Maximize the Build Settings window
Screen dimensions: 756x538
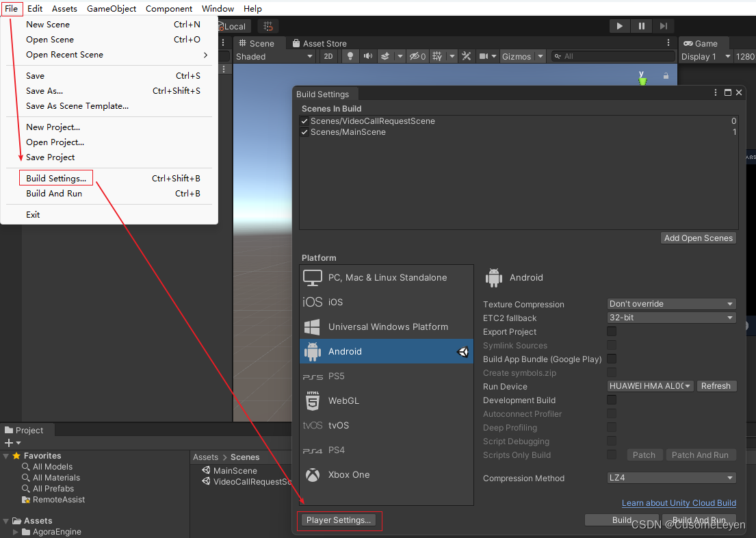[727, 92]
